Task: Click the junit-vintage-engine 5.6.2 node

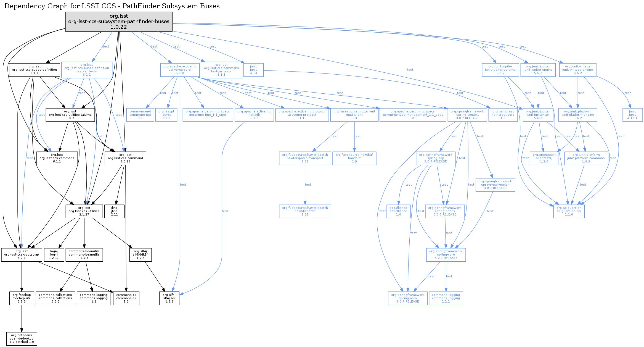Action: (x=577, y=70)
